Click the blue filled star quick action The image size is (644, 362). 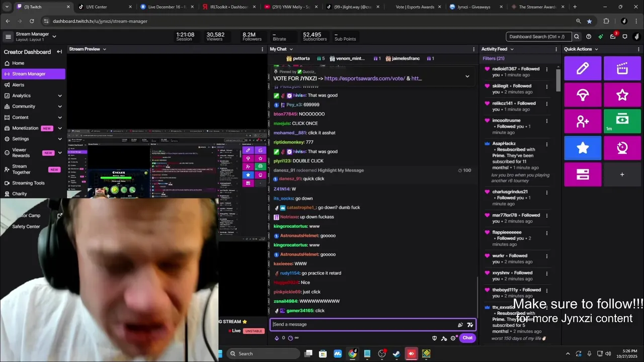point(583,148)
